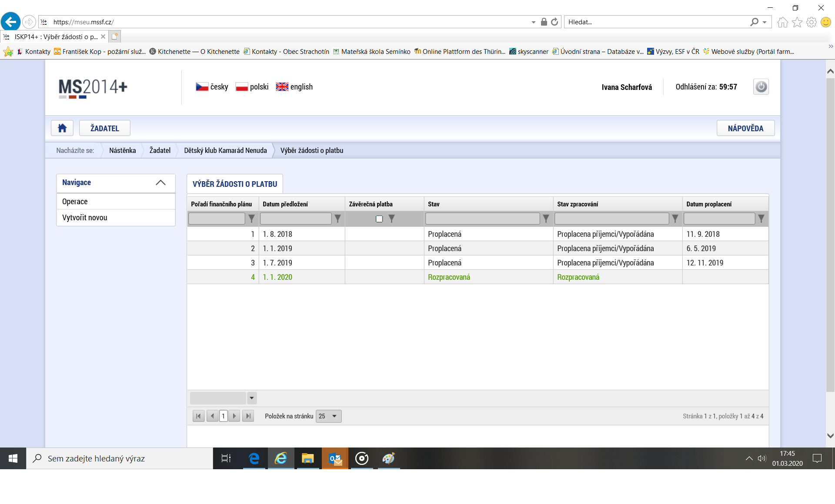
Task: Go to first page of table
Action: pyautogui.click(x=198, y=416)
